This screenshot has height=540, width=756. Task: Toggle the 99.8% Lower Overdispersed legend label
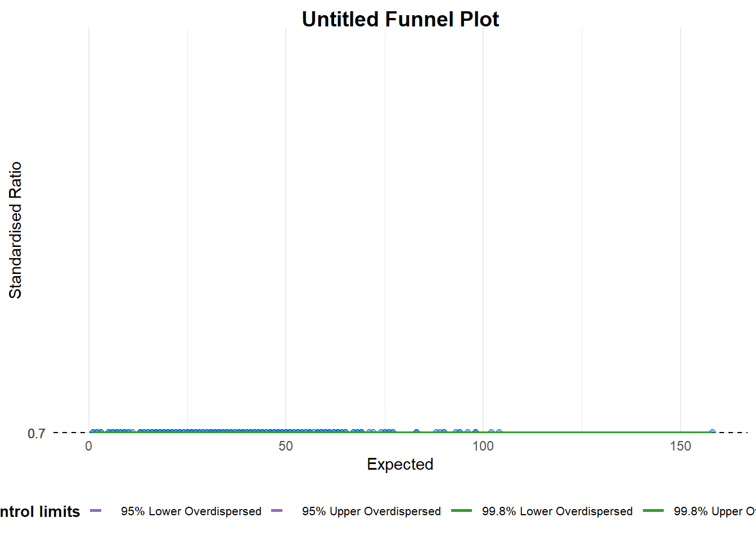click(x=557, y=511)
